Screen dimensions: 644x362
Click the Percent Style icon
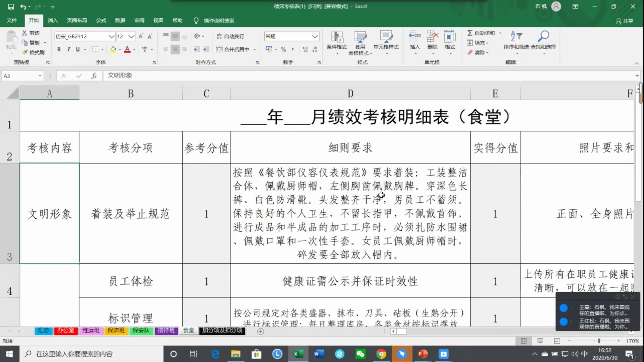pos(283,49)
